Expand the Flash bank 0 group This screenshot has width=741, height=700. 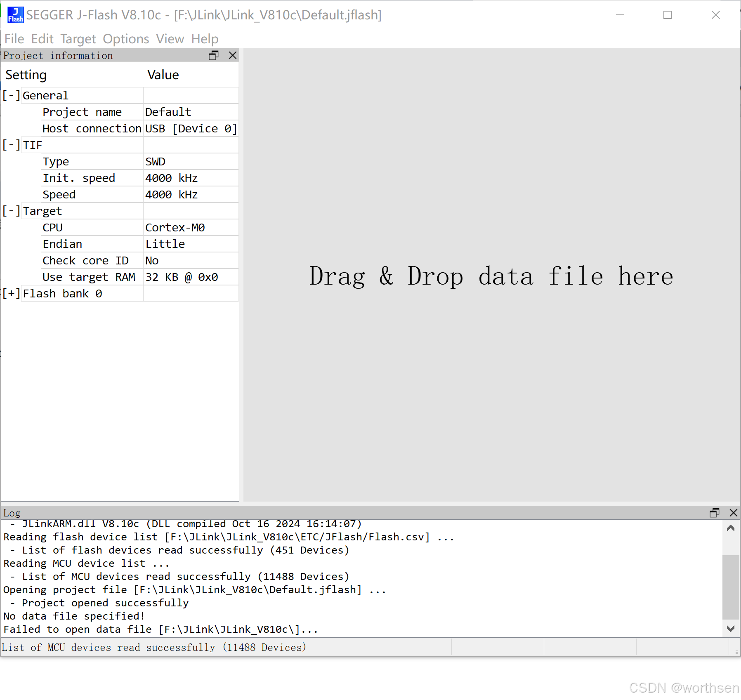click(x=11, y=293)
